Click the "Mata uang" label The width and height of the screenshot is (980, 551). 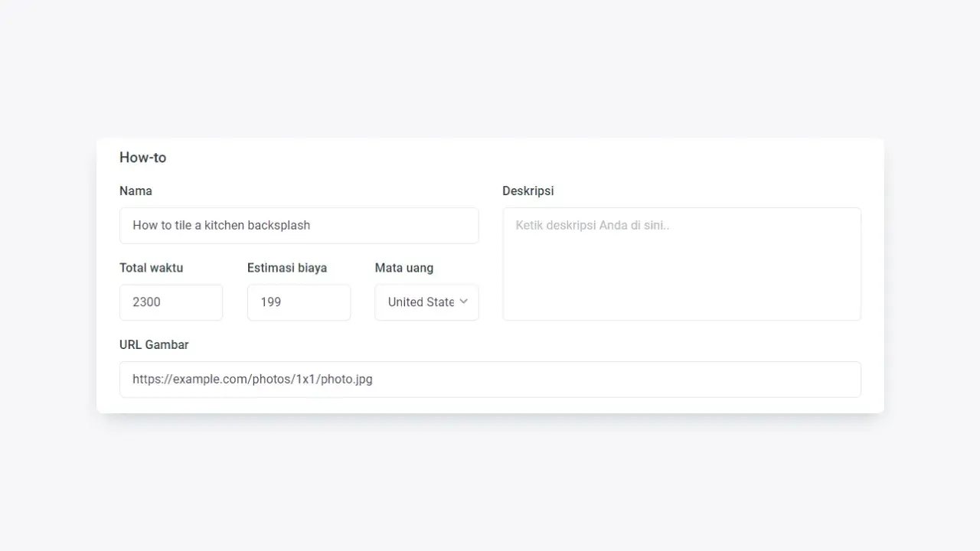coord(403,268)
